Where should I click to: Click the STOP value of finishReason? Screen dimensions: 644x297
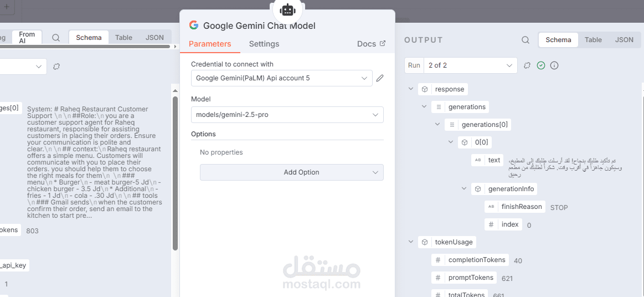559,208
